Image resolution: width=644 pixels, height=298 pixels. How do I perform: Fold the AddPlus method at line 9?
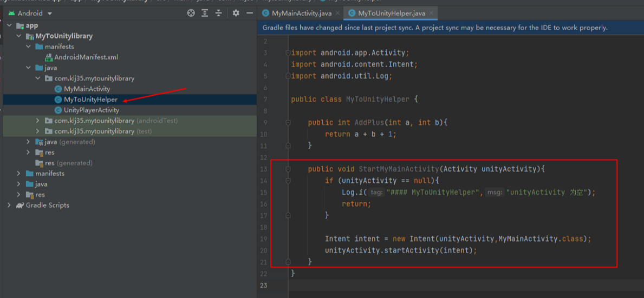click(288, 123)
